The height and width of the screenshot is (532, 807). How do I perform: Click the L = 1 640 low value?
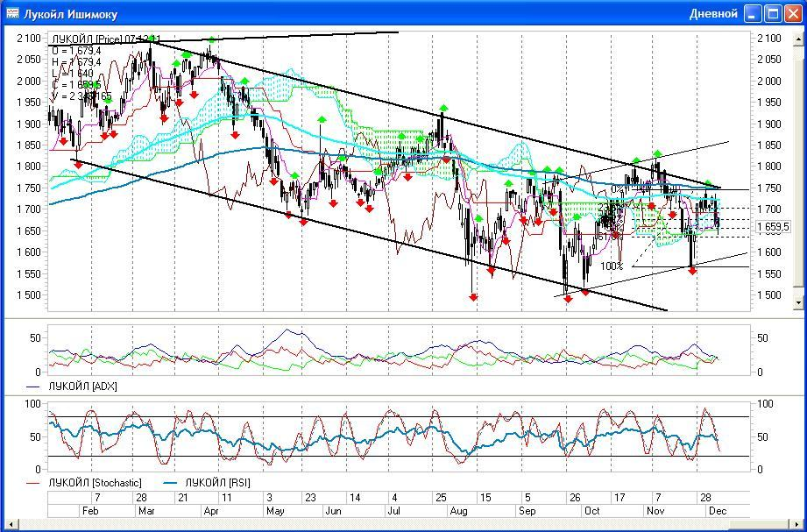tap(73, 74)
